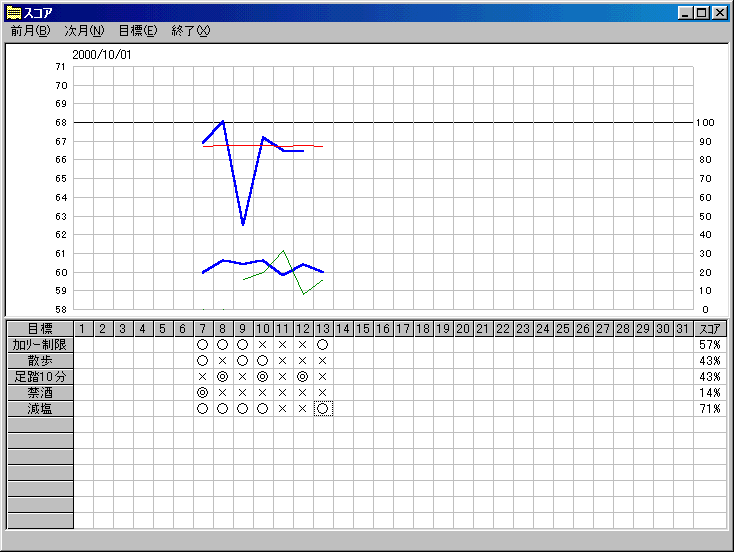Click day 20 column header

463,329
